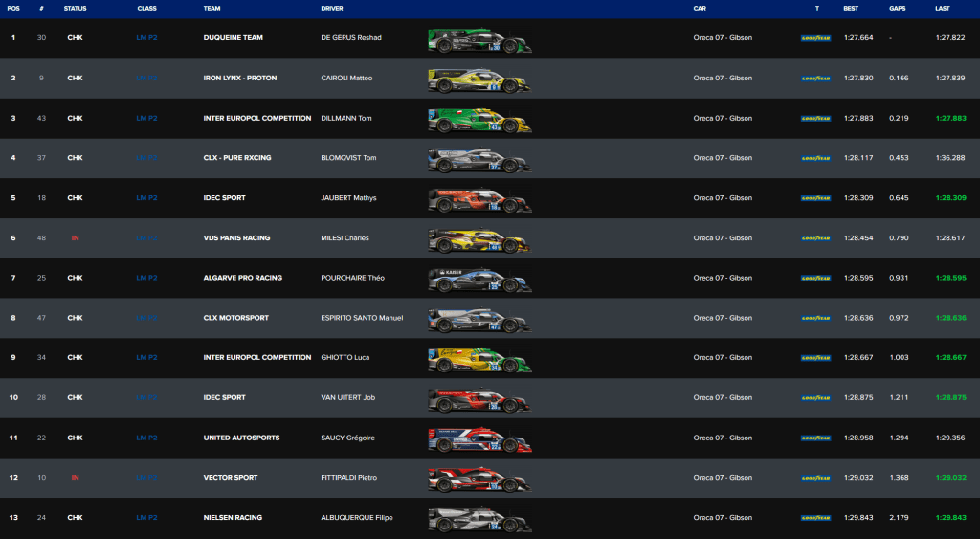This screenshot has width=980, height=539.
Task: Click Goodyear logo in VDS Panis Racing row
Action: (x=815, y=238)
